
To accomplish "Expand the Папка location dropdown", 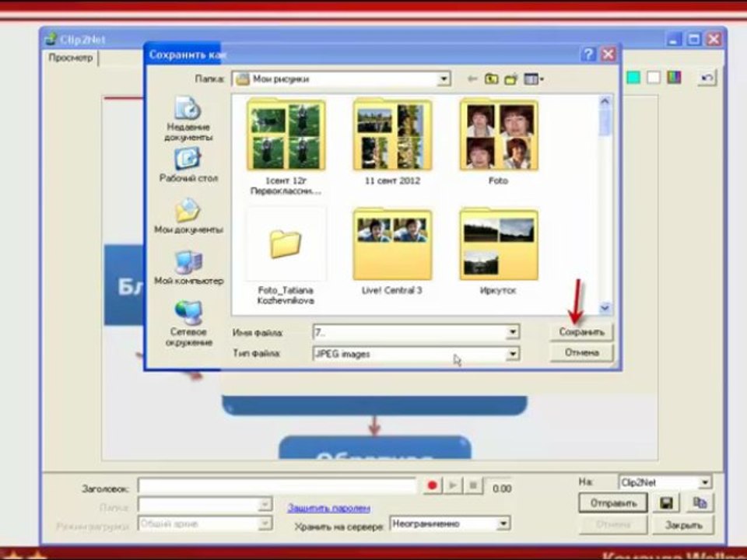I will point(443,79).
